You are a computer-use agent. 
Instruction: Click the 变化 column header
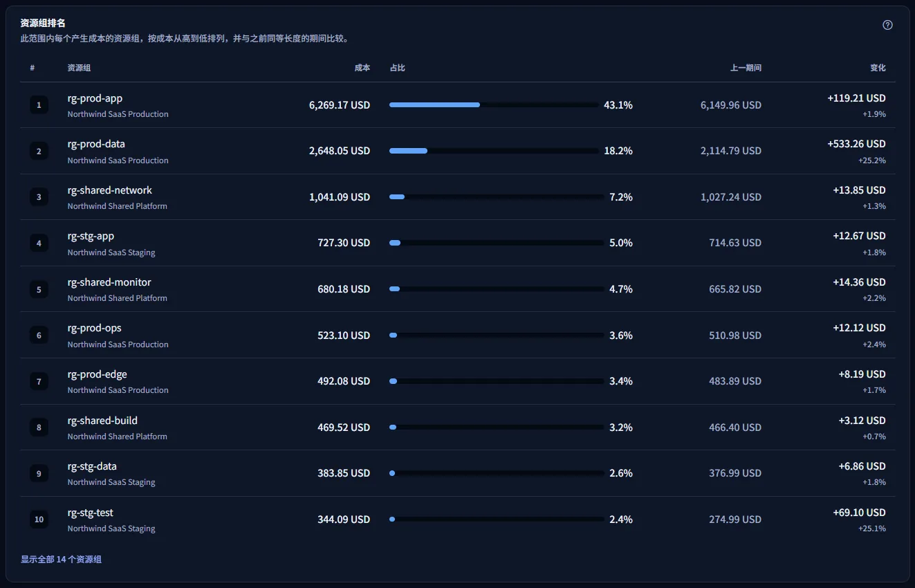[x=878, y=68]
